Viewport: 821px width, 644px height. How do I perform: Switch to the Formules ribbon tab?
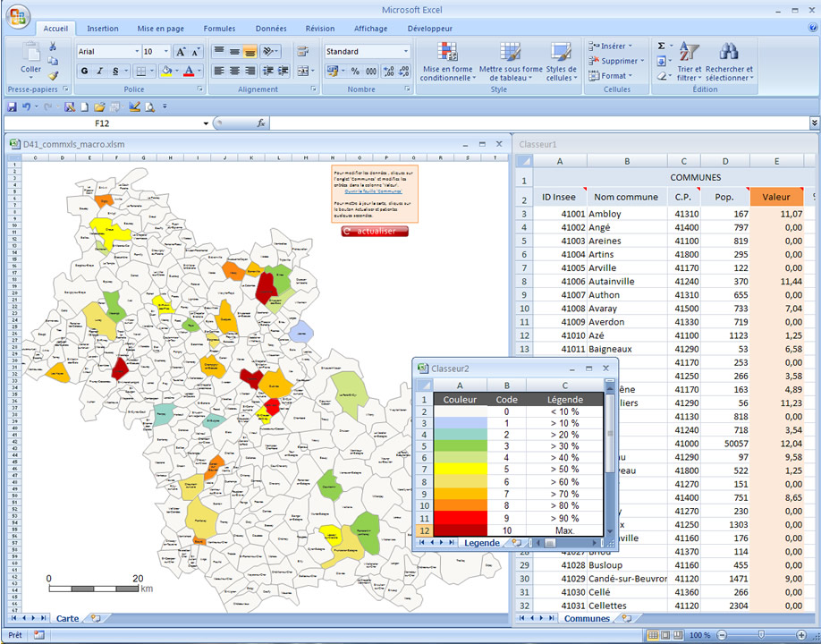point(219,29)
